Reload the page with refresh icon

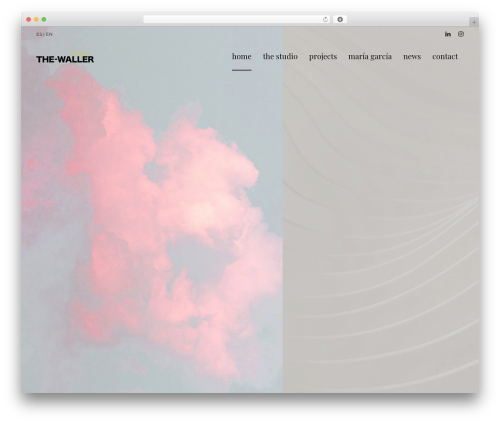tap(325, 20)
